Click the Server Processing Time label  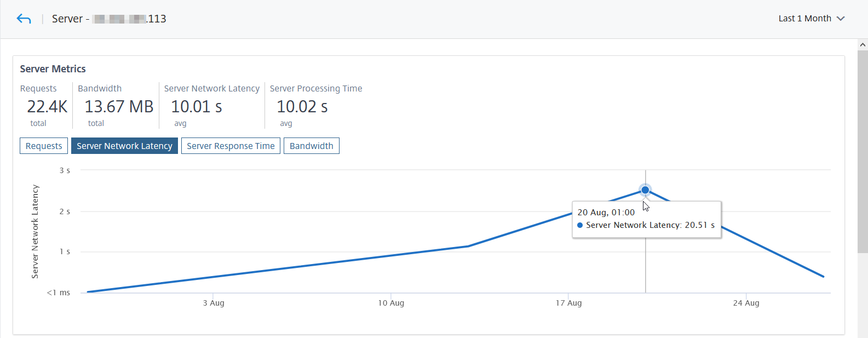[316, 89]
